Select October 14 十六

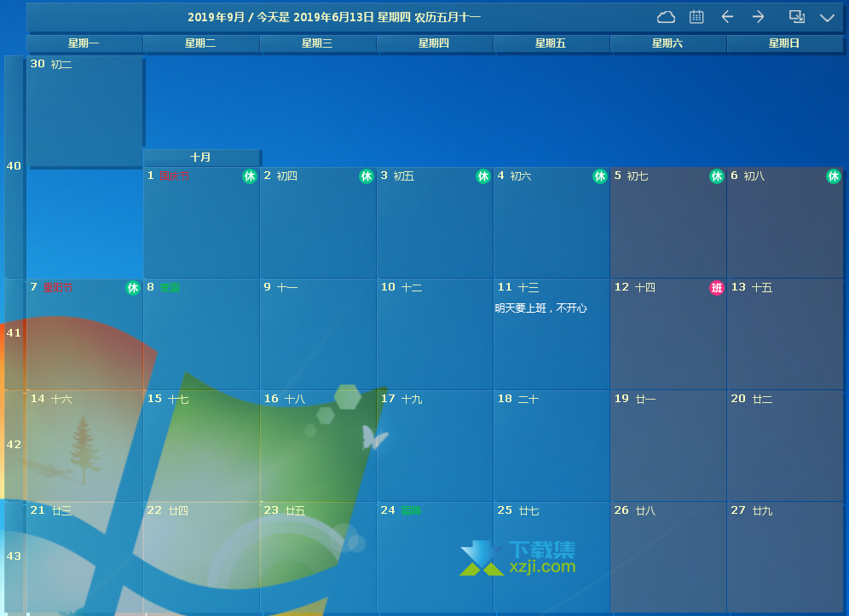85,446
